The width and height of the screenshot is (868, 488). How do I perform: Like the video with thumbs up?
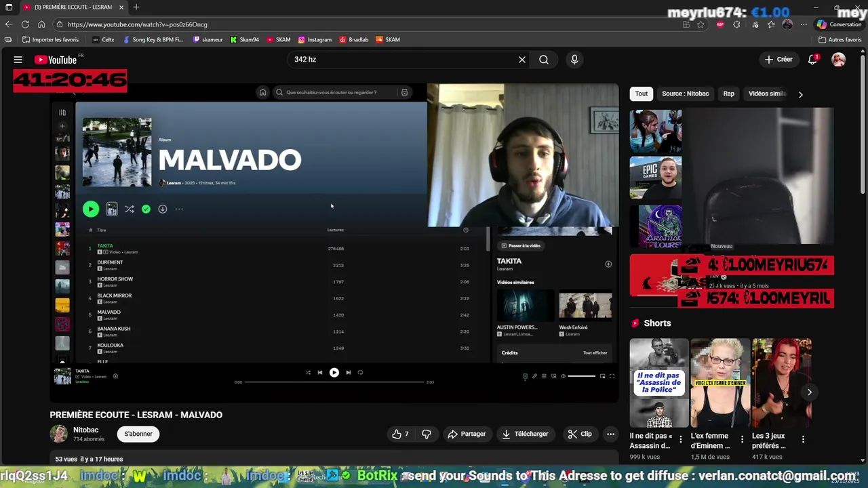coord(400,434)
